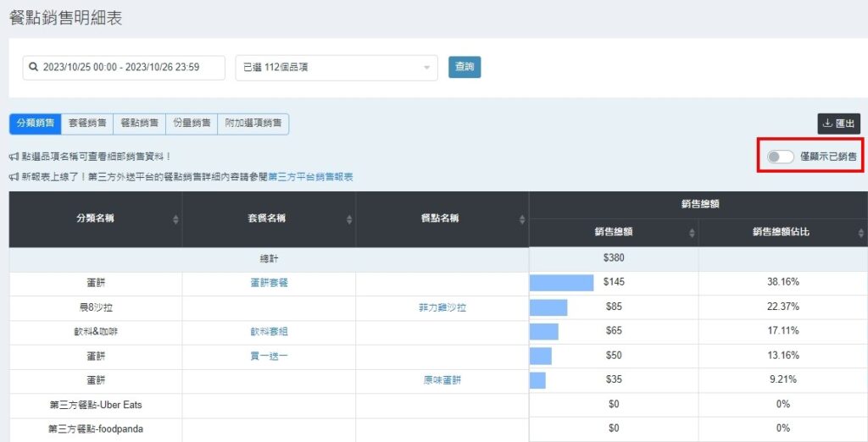Sort by 分類名稱 column sort arrows
The height and width of the screenshot is (442, 868).
pyautogui.click(x=175, y=219)
